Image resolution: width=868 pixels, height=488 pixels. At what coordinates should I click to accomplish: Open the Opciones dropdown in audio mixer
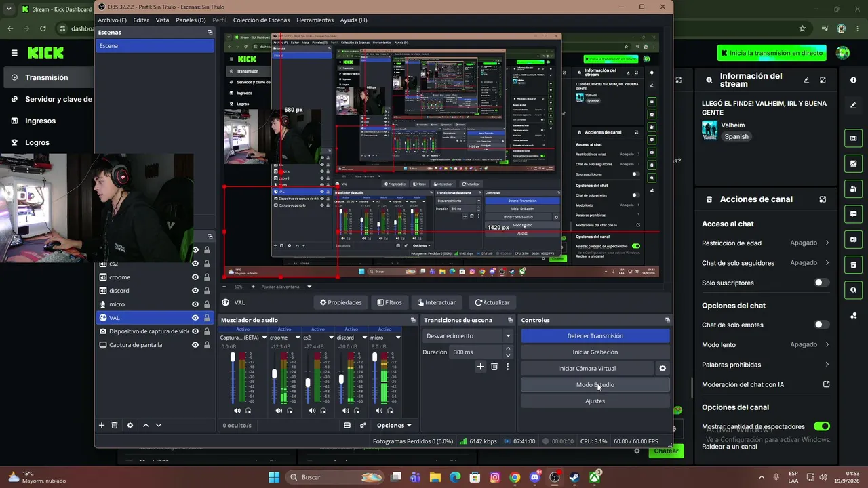click(x=394, y=426)
